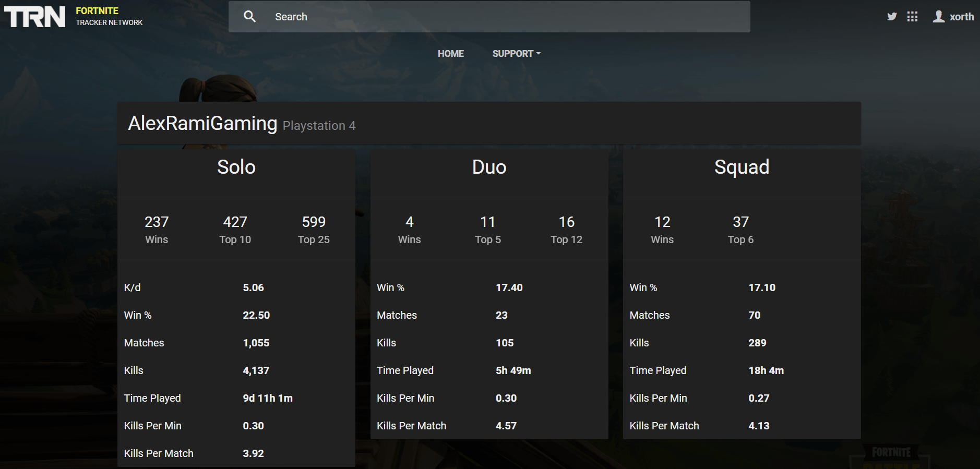
Task: Select the Squad wins count 12
Action: [x=662, y=222]
